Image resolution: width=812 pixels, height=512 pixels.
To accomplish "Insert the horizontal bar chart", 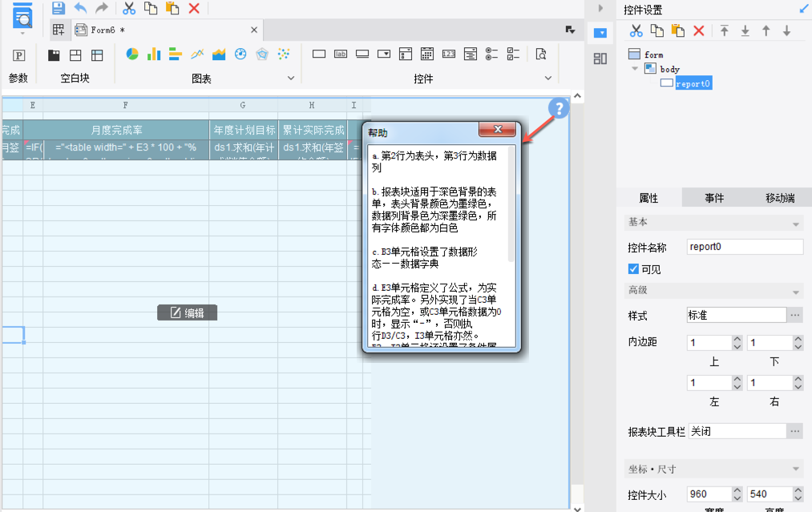I will pyautogui.click(x=176, y=54).
